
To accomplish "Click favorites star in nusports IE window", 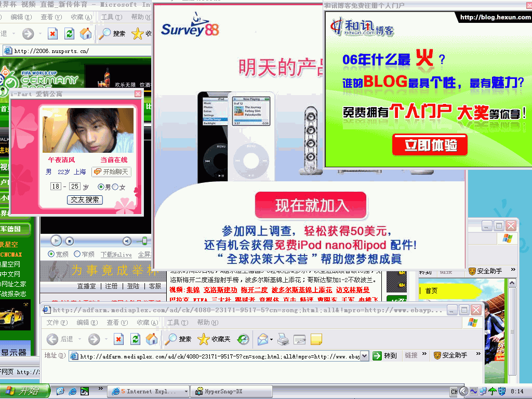I will coord(137,34).
